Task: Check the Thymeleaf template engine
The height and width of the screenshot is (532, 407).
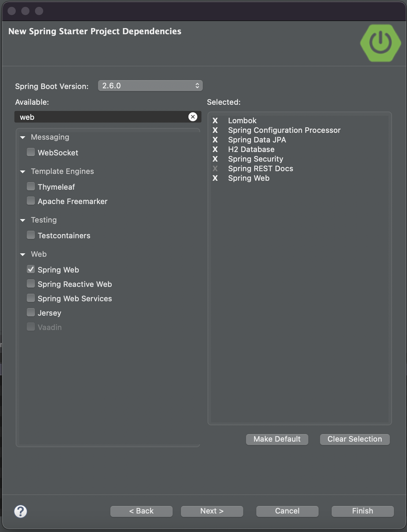Action: point(31,186)
